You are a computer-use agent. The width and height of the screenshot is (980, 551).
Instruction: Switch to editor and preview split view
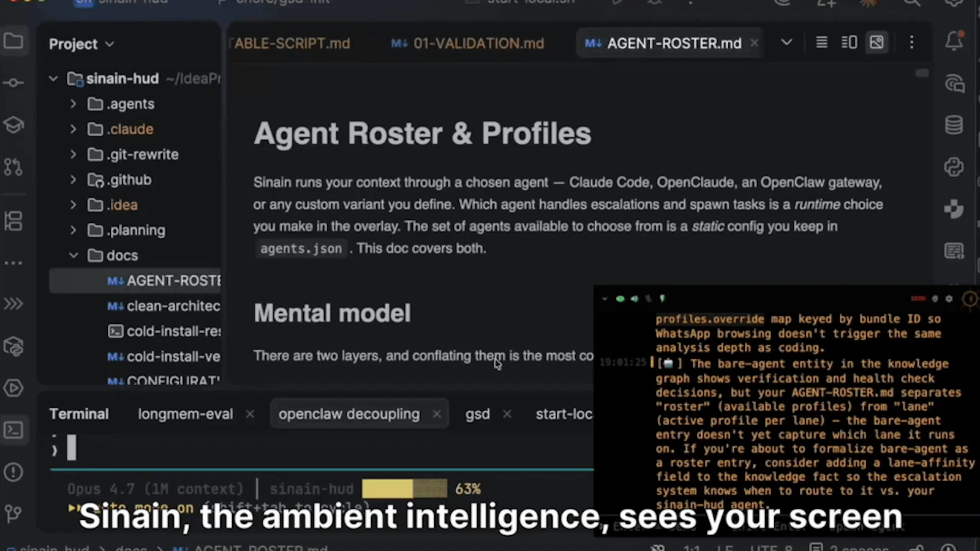[x=850, y=42]
